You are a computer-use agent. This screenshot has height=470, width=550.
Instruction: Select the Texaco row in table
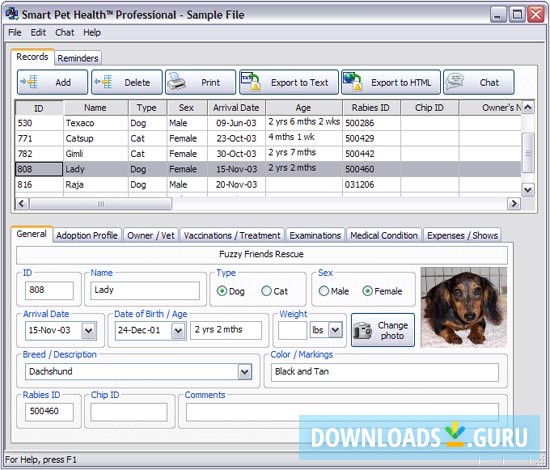pyautogui.click(x=268, y=123)
